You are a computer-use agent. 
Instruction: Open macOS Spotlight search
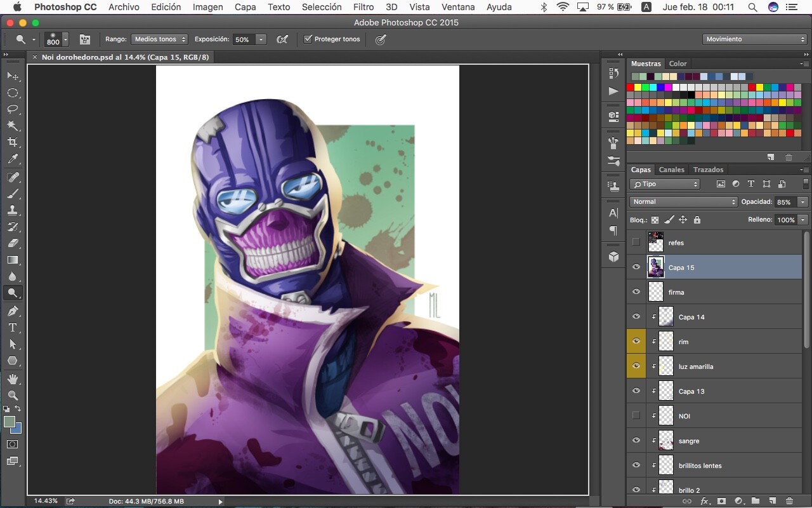point(752,7)
